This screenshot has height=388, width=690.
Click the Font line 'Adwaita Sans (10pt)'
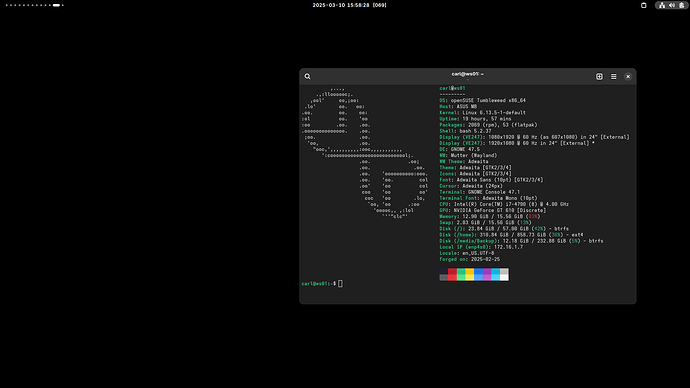pyautogui.click(x=492, y=180)
